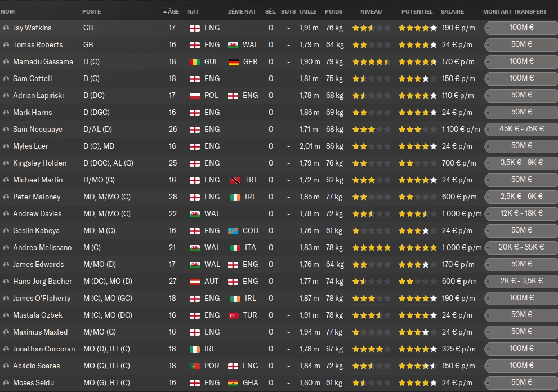Click Hans-Jörg Bacher's 2K € - 3,5K € value
558x392 pixels.
click(x=521, y=281)
